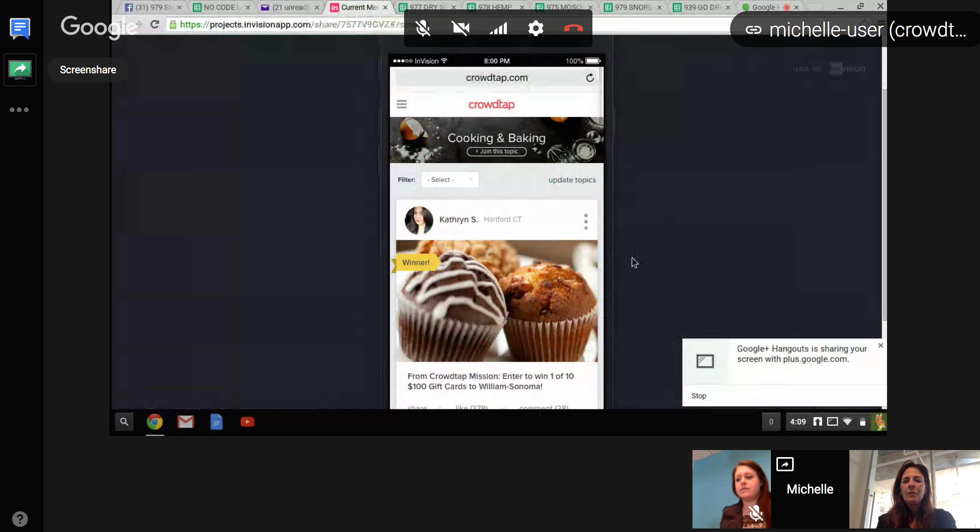
Task: Open the post's three-dot options menu
Action: [586, 222]
